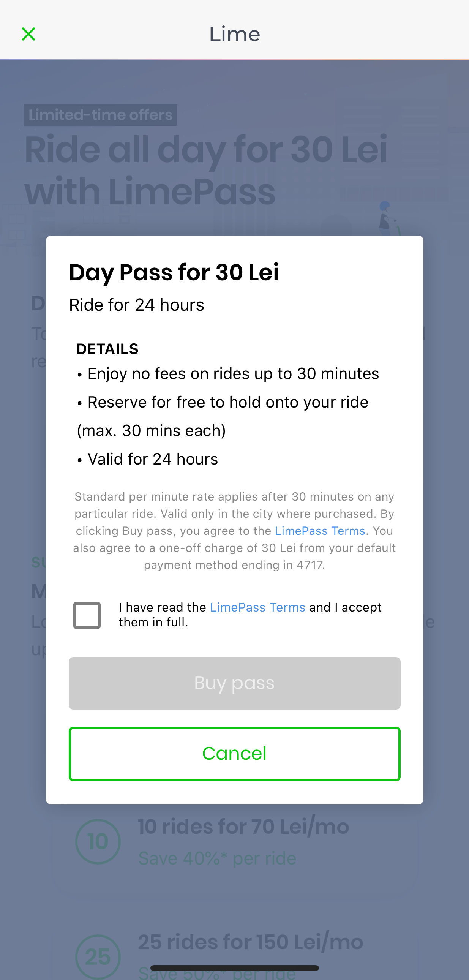
Task: Tap the Lime title in the header
Action: click(234, 34)
